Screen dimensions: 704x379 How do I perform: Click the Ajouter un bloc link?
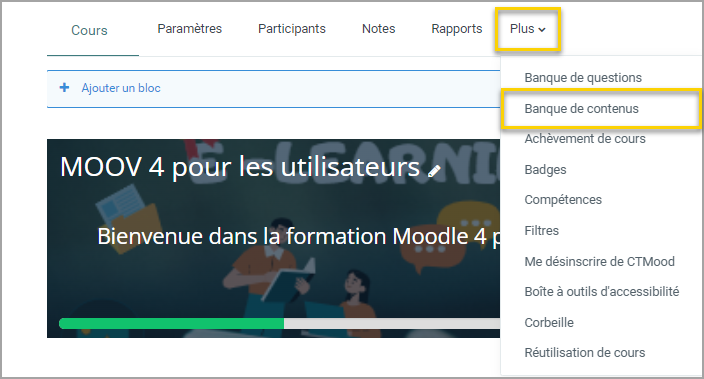coord(121,88)
